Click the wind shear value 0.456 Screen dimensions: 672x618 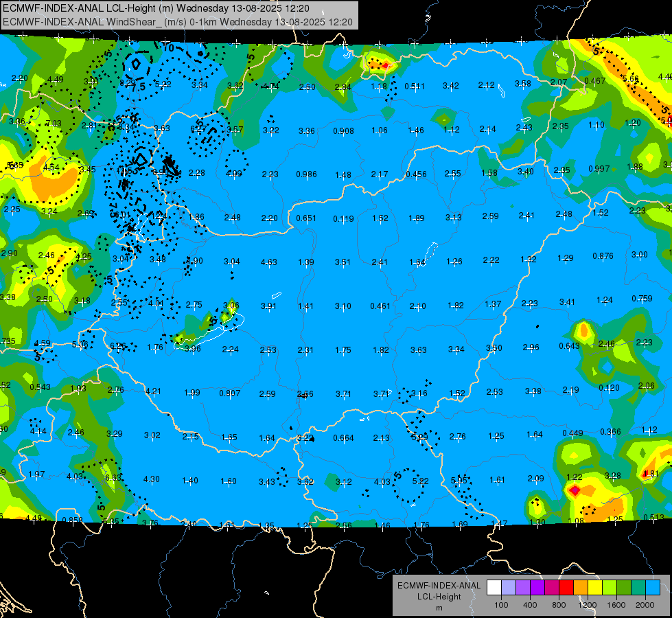tap(416, 174)
